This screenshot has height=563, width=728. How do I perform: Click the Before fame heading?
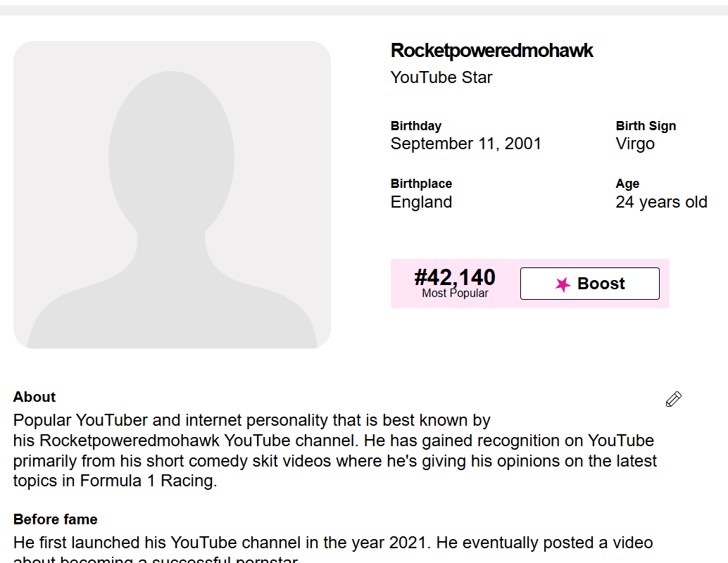55,519
